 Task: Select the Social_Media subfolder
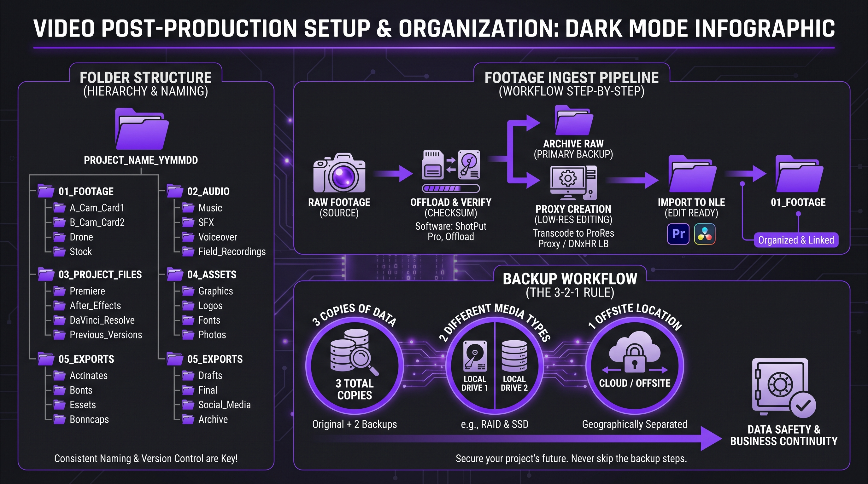pyautogui.click(x=216, y=405)
